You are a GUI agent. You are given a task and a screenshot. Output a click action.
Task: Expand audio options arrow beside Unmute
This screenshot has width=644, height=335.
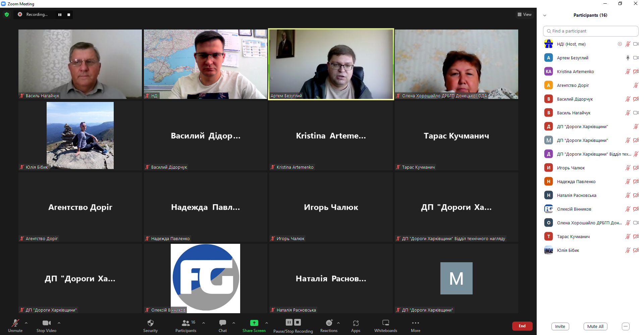click(x=26, y=323)
